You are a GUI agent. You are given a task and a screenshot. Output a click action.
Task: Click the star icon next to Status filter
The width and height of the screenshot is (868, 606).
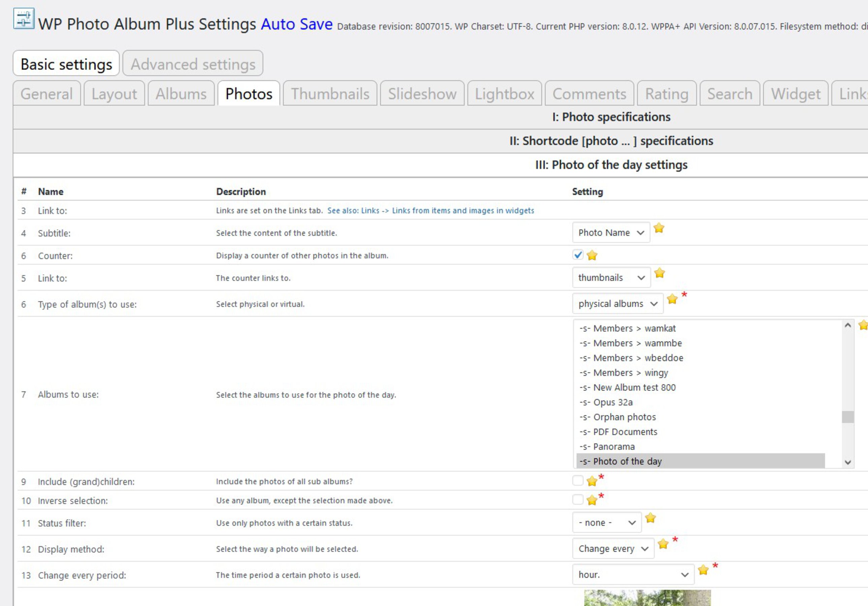(x=650, y=518)
